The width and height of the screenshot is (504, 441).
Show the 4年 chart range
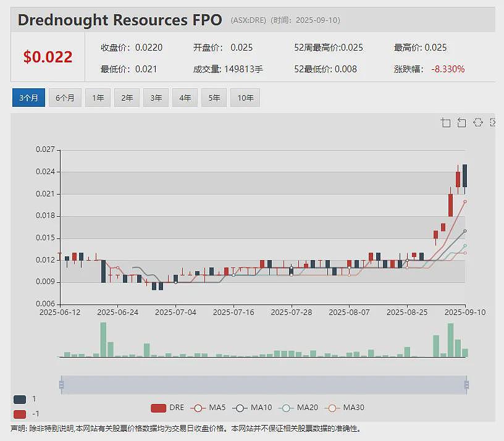click(185, 98)
